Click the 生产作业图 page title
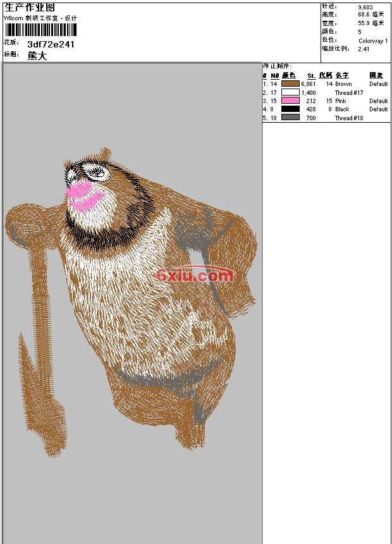Screen dimensions: 392x544 click(x=30, y=8)
